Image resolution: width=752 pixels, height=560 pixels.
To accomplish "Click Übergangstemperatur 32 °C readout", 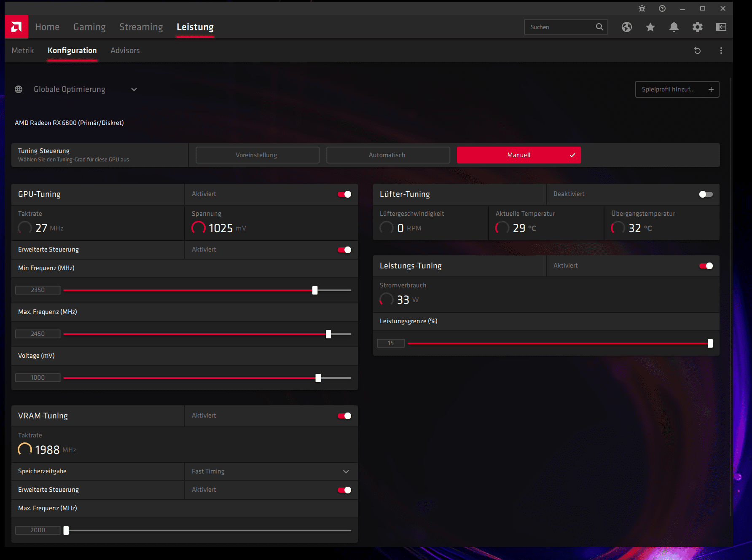I will pyautogui.click(x=631, y=228).
